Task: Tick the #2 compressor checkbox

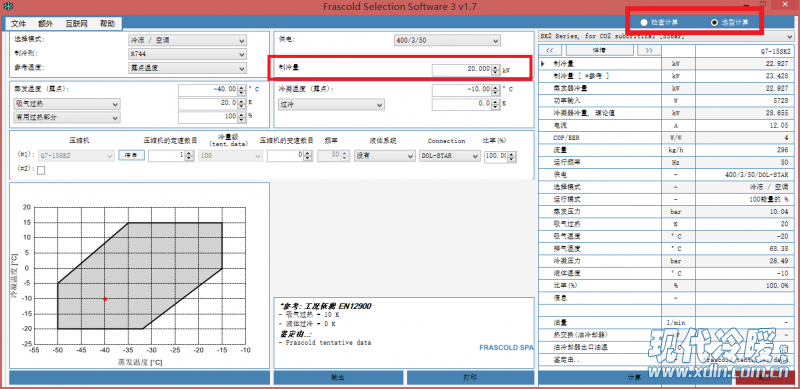Action: point(41,171)
